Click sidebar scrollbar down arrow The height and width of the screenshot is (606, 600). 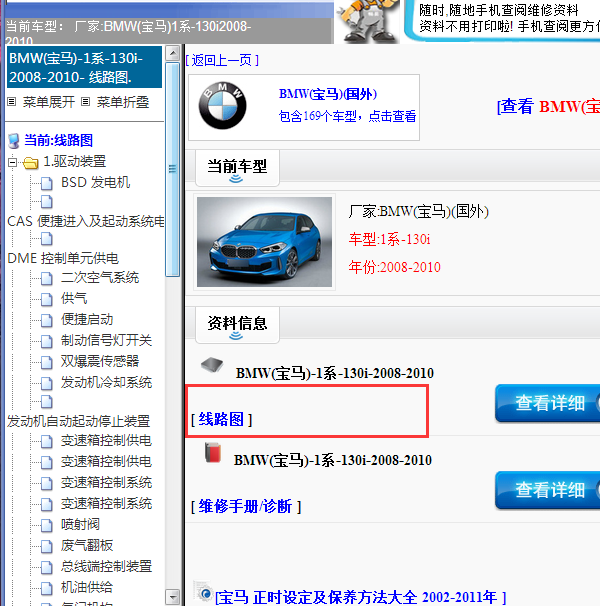[x=172, y=597]
